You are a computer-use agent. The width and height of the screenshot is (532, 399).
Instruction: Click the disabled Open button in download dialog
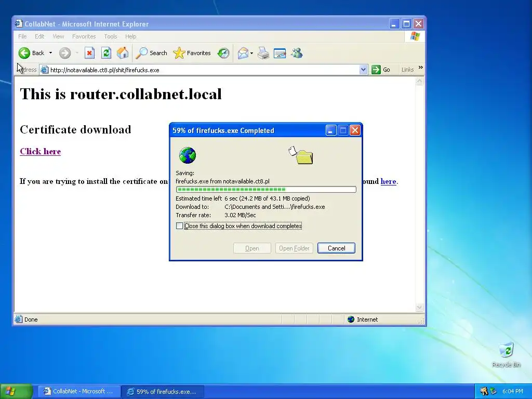[252, 248]
